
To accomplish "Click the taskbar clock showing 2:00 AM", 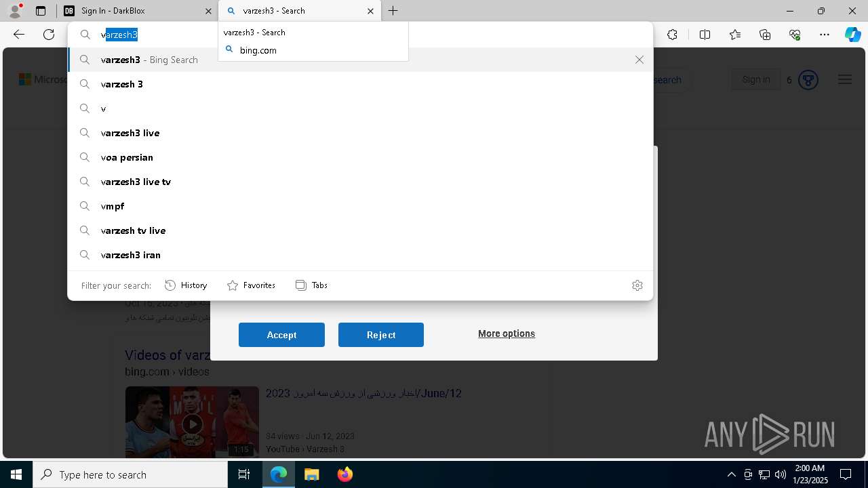I will 810,474.
